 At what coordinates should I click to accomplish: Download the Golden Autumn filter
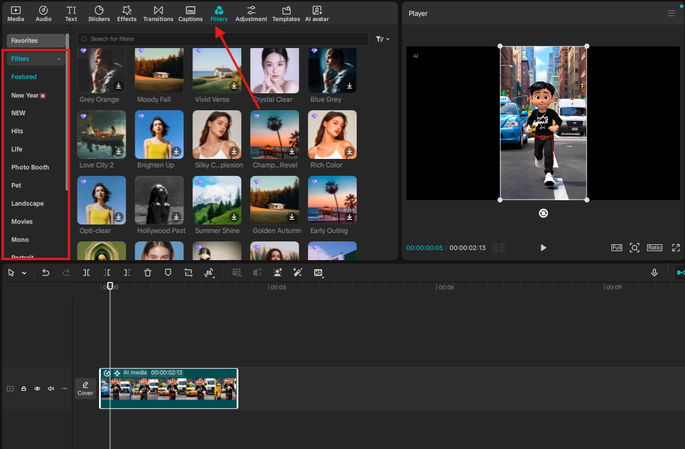(x=291, y=217)
